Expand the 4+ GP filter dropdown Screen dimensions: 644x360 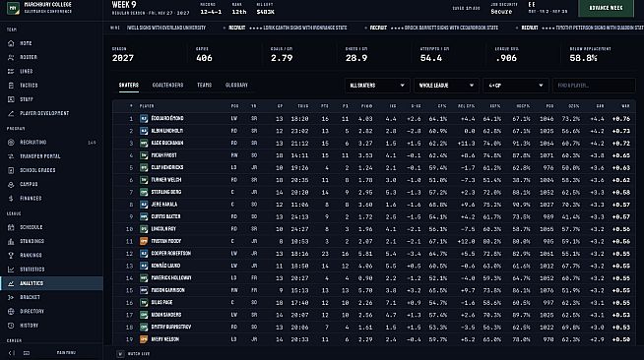pos(516,86)
